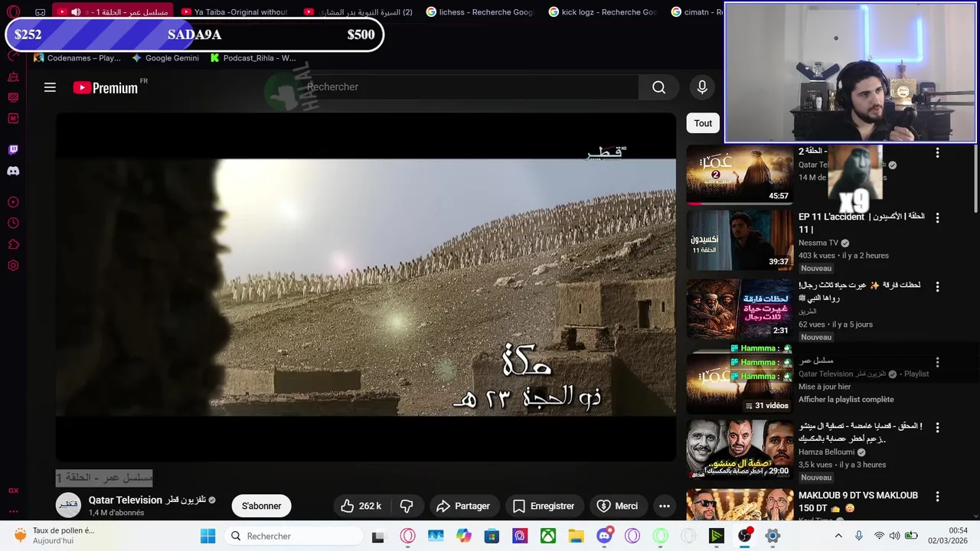The width and height of the screenshot is (980, 551).
Task: Mute the playing مسلسل عمر browser tab
Action: (x=76, y=12)
